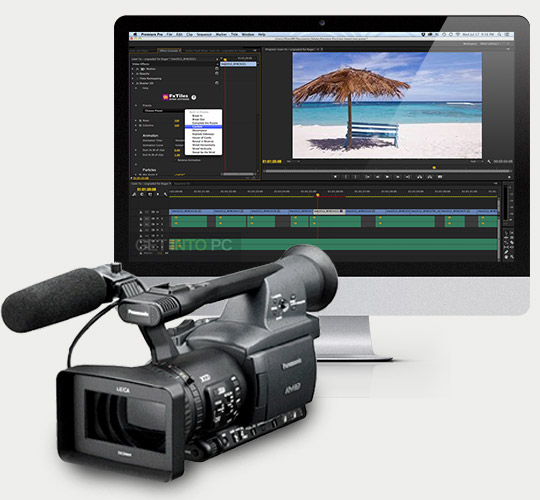Click Step Back one frame button
540x500 pixels.
(x=377, y=177)
